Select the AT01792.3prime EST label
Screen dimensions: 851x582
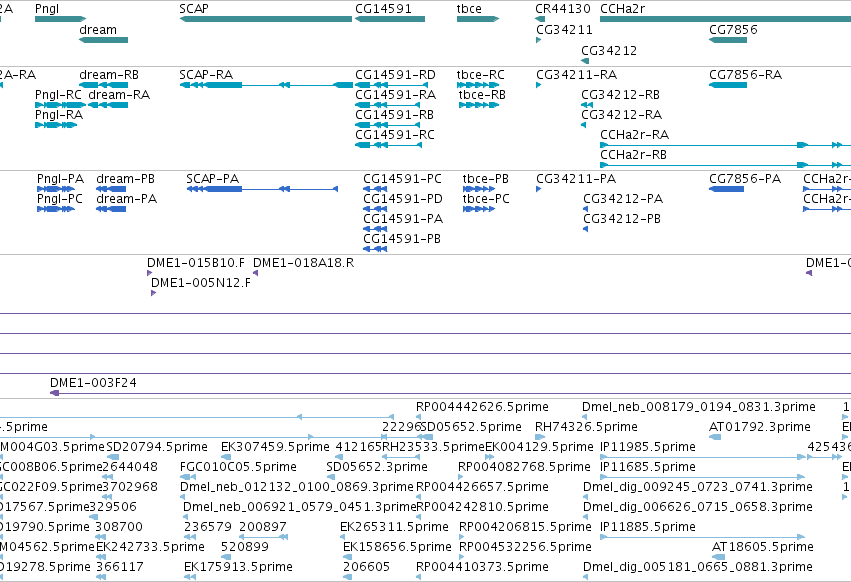click(x=760, y=427)
